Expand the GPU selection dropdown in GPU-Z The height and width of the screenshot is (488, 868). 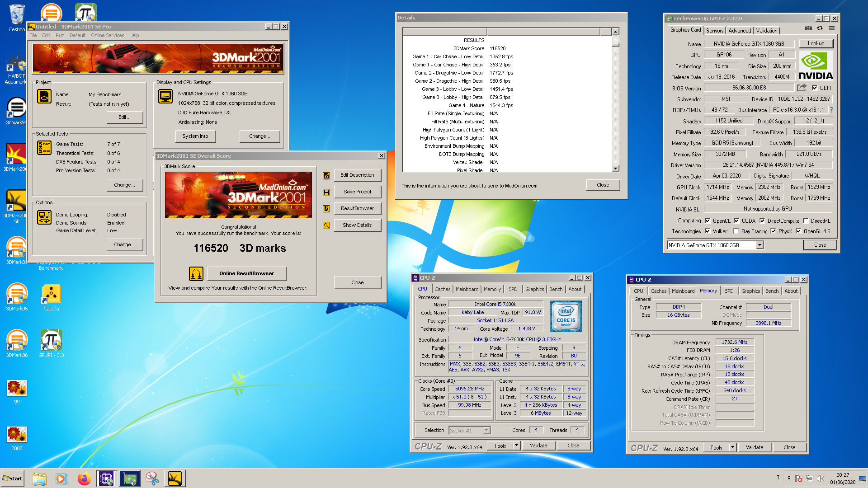tap(759, 245)
